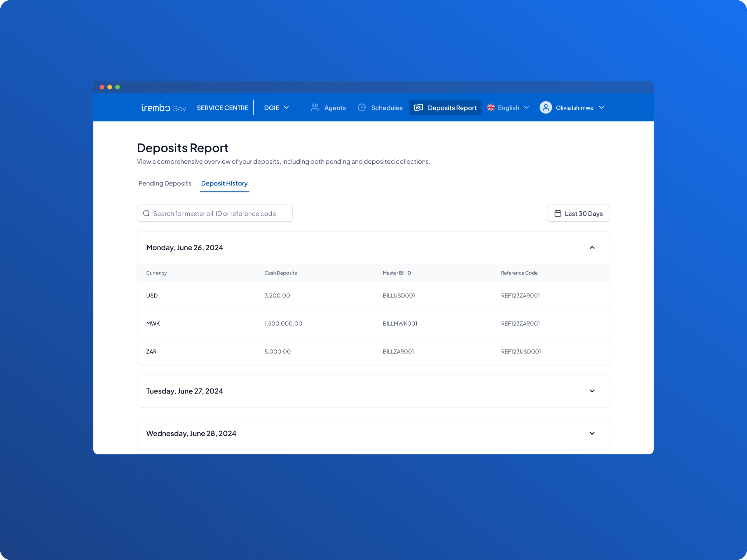Click the Schedules clock icon

point(362,108)
